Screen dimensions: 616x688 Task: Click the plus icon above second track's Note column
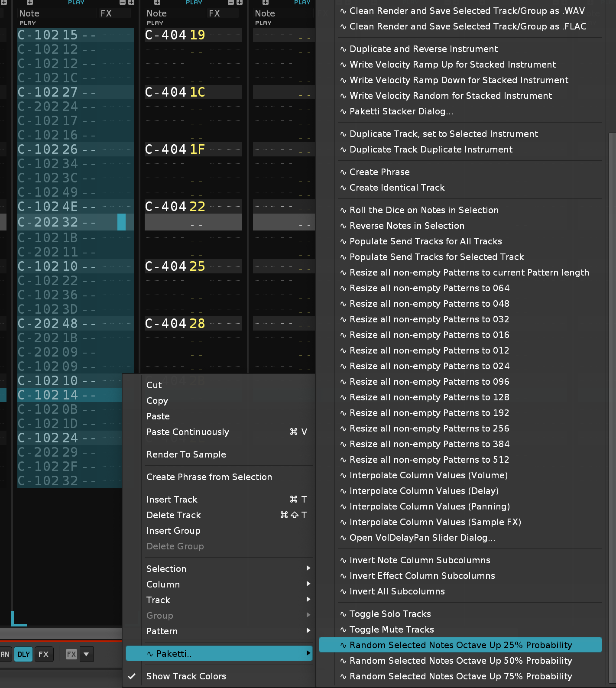pyautogui.click(x=157, y=3)
